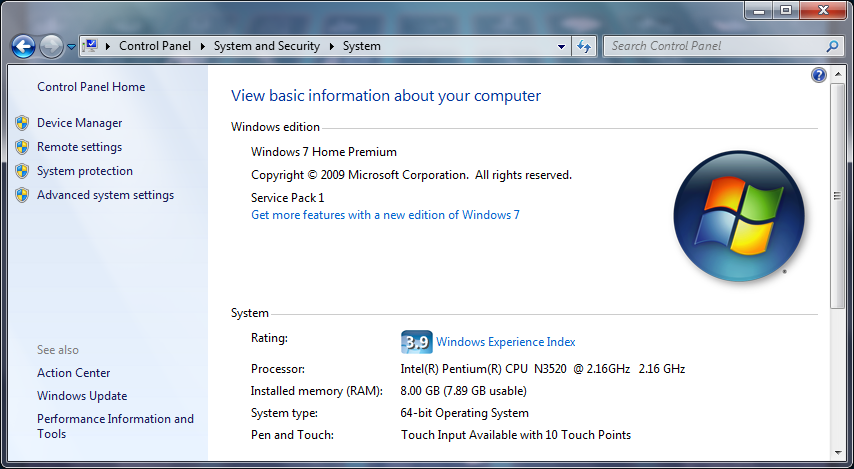Open the recent pages dropdown arrow

click(x=71, y=47)
